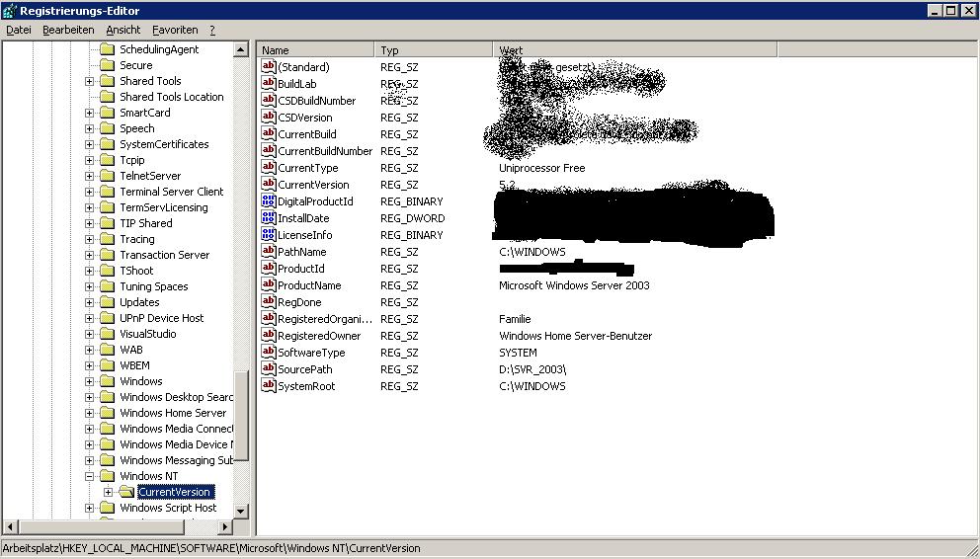Sort values by the Typ column header
Screen dimensions: 980x559
(x=434, y=50)
